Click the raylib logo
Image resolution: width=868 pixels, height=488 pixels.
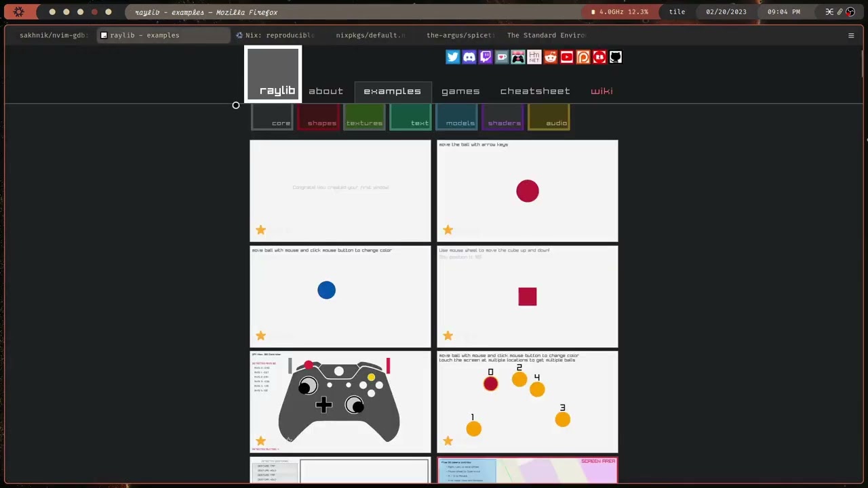[273, 74]
